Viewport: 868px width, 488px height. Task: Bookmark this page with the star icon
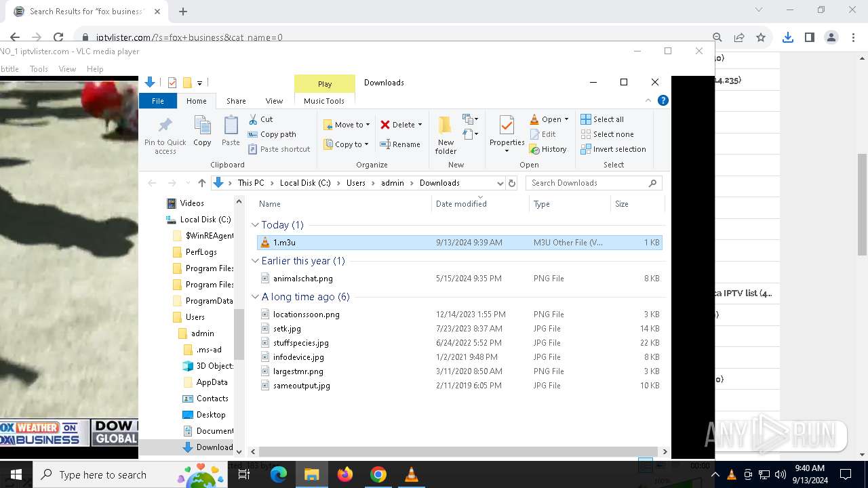point(761,37)
